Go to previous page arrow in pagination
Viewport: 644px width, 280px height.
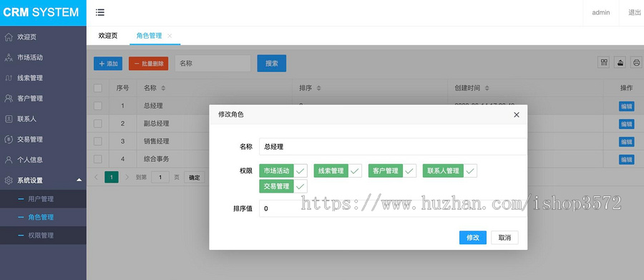point(96,177)
